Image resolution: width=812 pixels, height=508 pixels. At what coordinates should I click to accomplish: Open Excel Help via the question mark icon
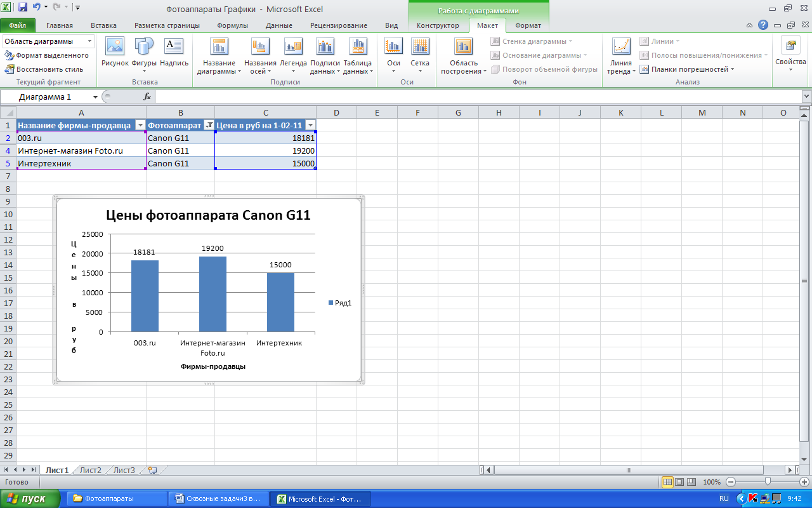point(763,25)
